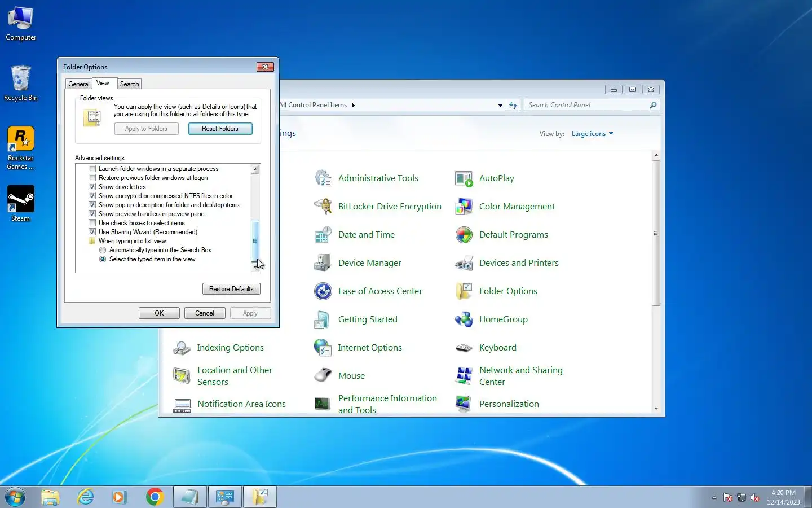The width and height of the screenshot is (812, 508).
Task: Open Default Programs icon
Action: coord(464,235)
